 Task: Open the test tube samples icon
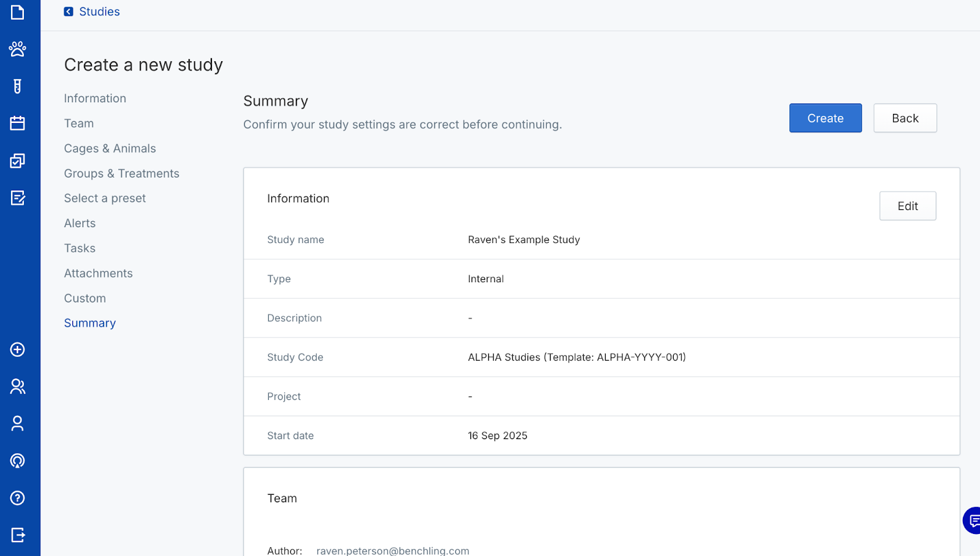click(17, 86)
